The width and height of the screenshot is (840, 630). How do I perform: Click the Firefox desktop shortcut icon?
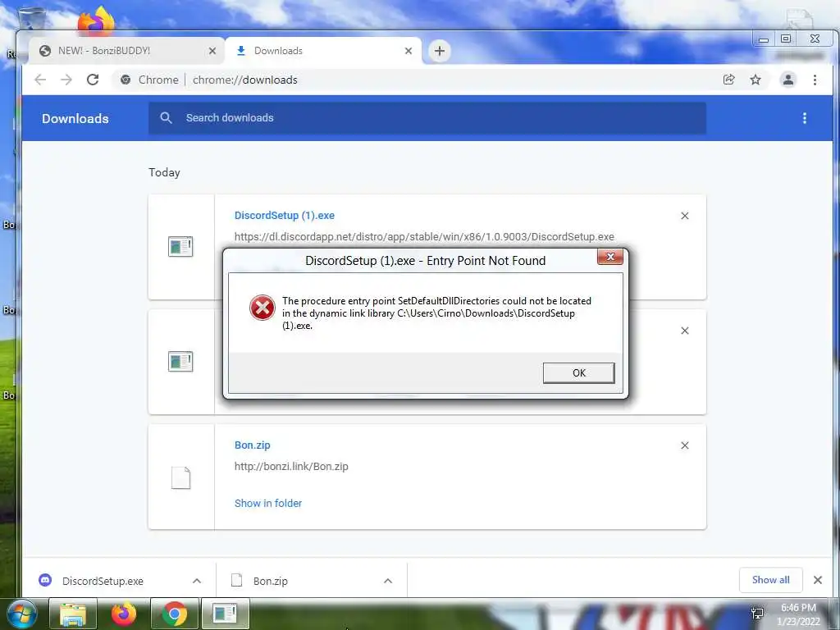coord(97,21)
